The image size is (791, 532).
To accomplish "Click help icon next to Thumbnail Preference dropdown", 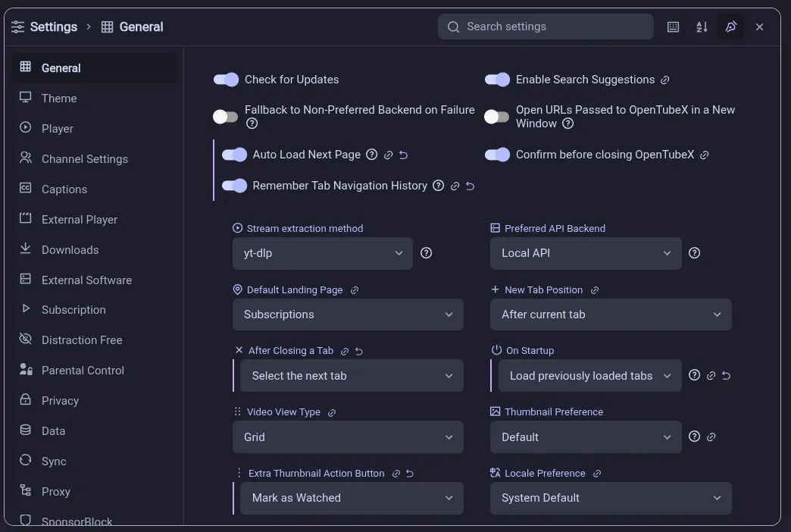I will (694, 437).
